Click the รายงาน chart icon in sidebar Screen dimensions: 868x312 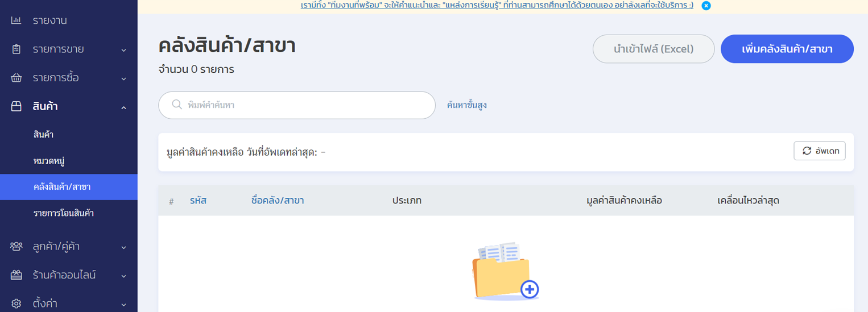[x=16, y=20]
